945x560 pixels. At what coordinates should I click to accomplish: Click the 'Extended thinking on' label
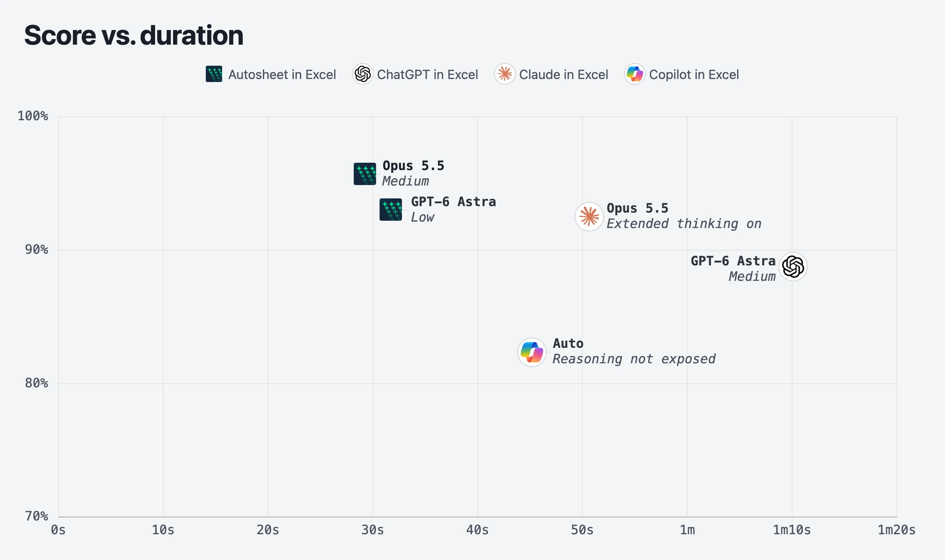pyautogui.click(x=684, y=224)
